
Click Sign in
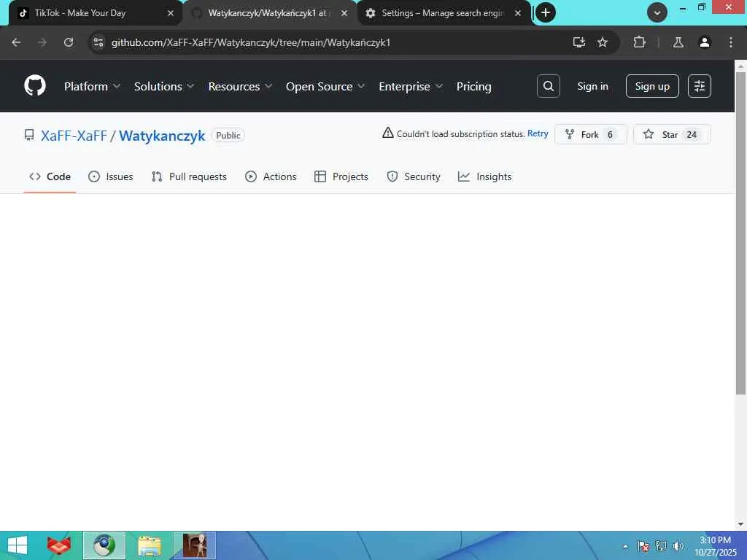(592, 86)
